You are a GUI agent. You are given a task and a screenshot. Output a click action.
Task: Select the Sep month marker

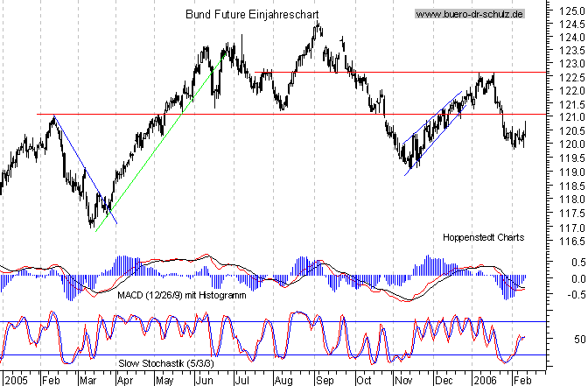click(325, 378)
